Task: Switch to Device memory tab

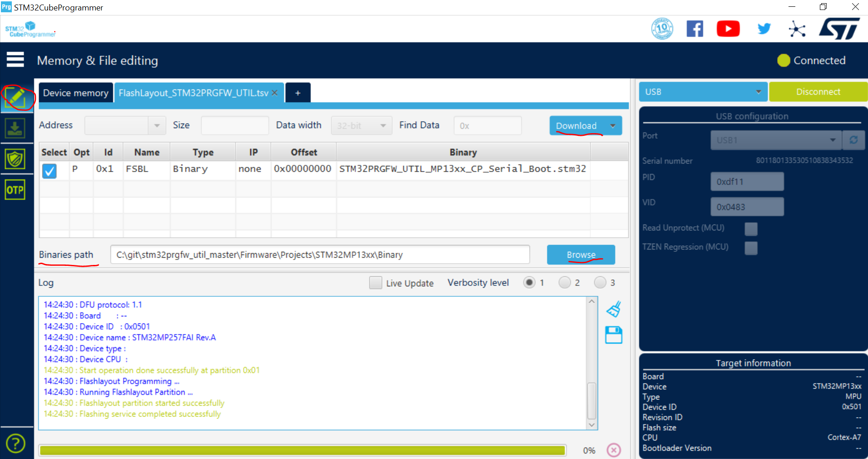Action: (76, 93)
